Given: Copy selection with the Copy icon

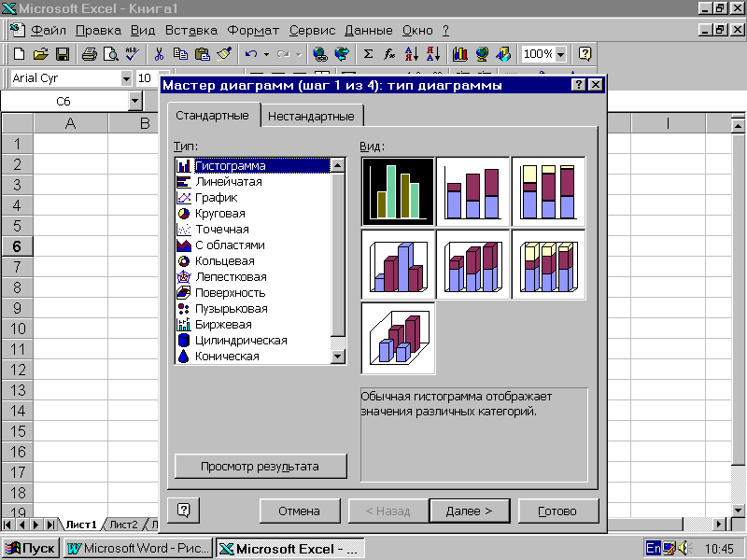Looking at the screenshot, I should coord(180,54).
